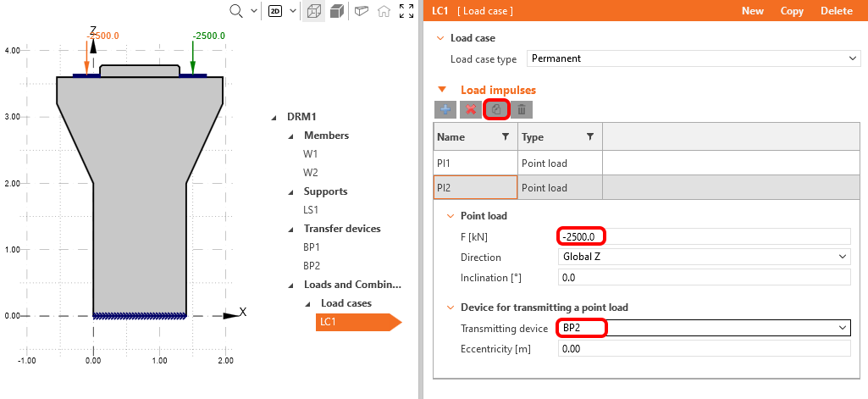Switch to the solid view cube icon
This screenshot has width=868, height=399.
click(335, 11)
